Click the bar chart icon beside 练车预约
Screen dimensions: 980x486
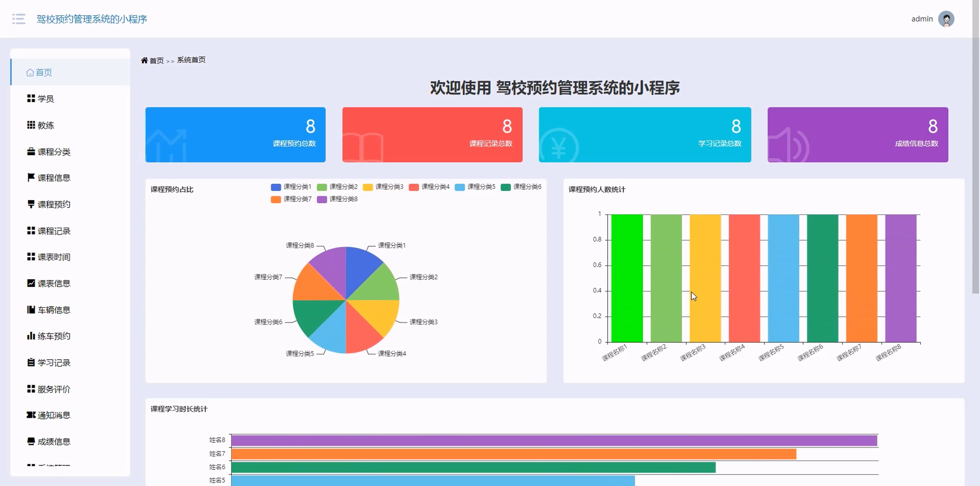tap(31, 336)
